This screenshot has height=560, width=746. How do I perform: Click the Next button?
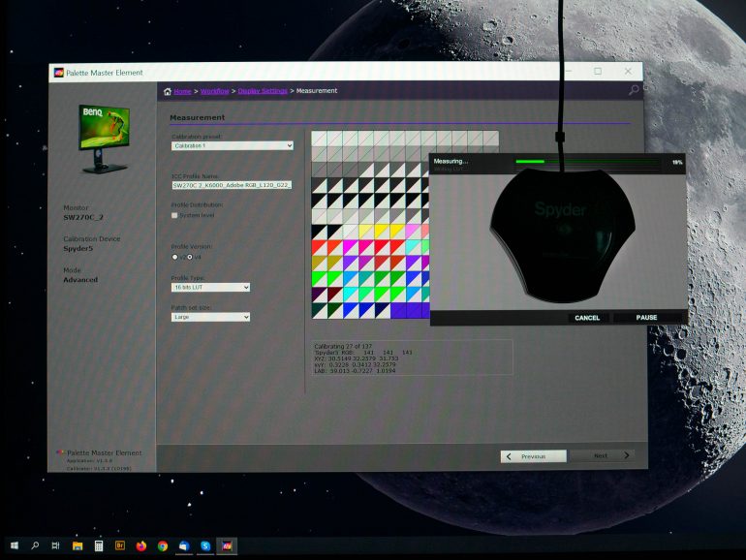coord(603,455)
